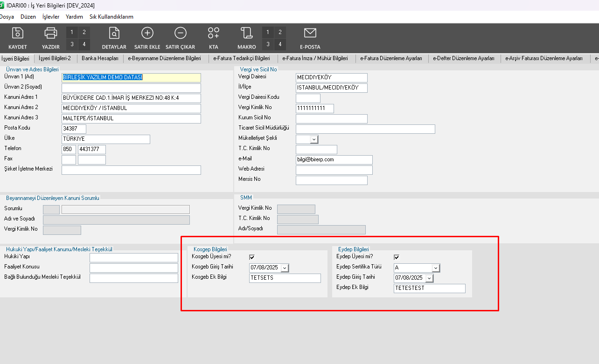Open the KTA toolbar icon
Screen dimensions: 599x364
[214, 34]
